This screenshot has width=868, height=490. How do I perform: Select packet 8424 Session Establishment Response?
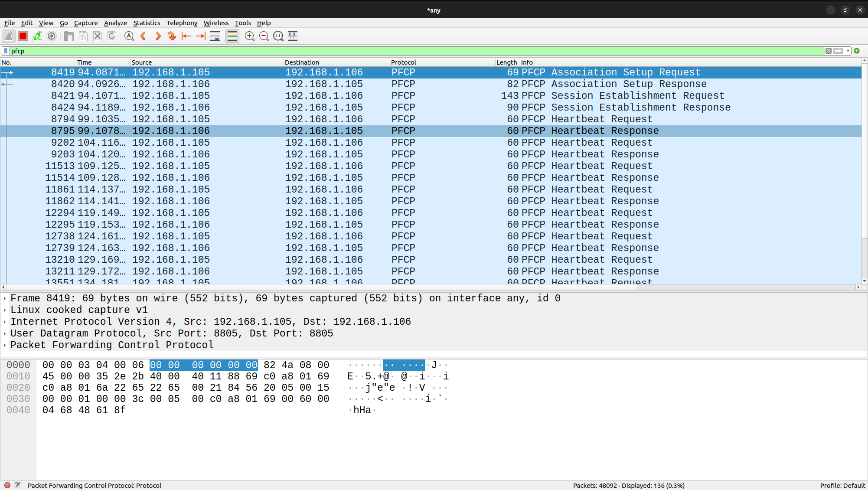pyautogui.click(x=431, y=108)
